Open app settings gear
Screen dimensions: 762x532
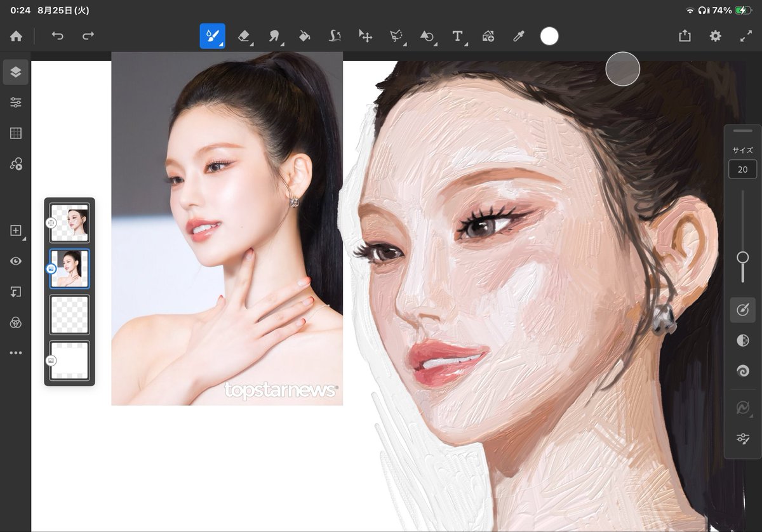(716, 36)
